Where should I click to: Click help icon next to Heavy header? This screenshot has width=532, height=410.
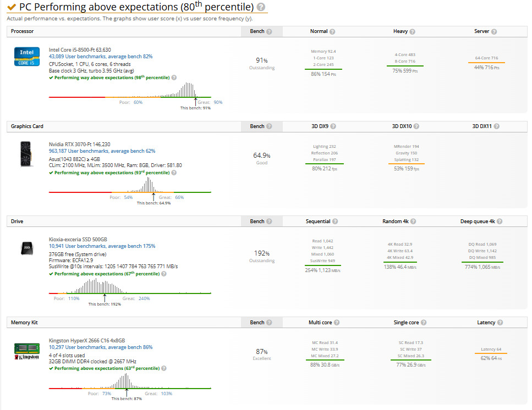point(412,32)
